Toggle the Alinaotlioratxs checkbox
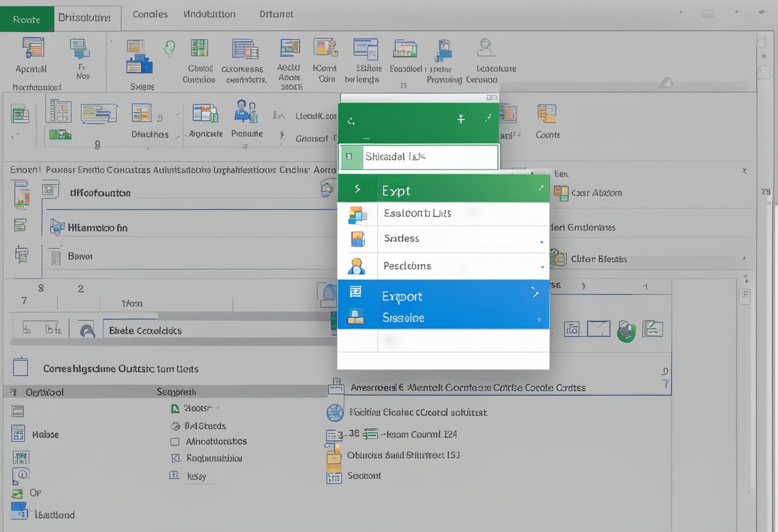The image size is (778, 532). [175, 442]
